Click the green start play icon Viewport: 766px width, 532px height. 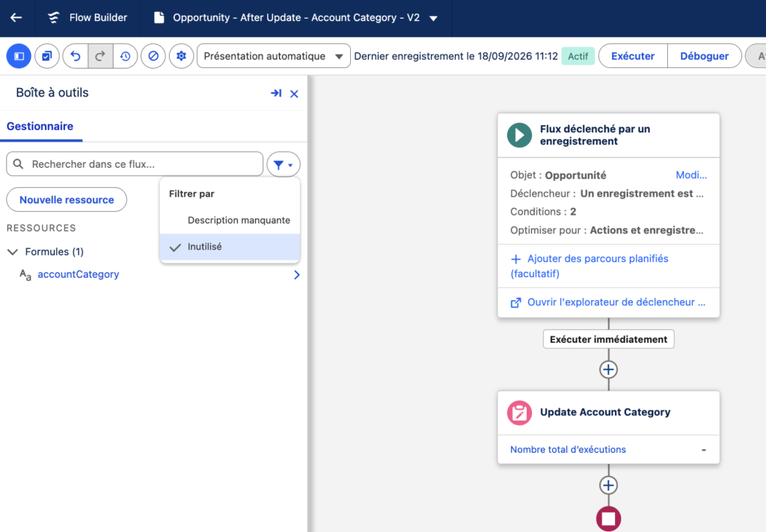tap(519, 135)
